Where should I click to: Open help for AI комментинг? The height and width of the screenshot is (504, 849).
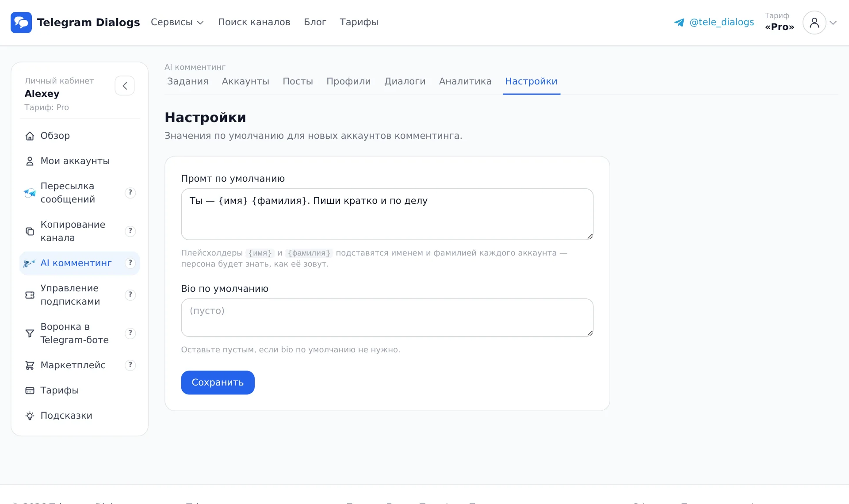point(130,263)
